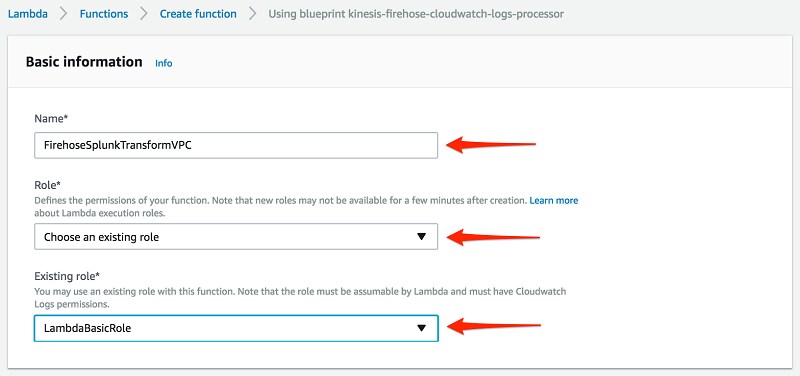Click the Basic information section heading

click(84, 62)
